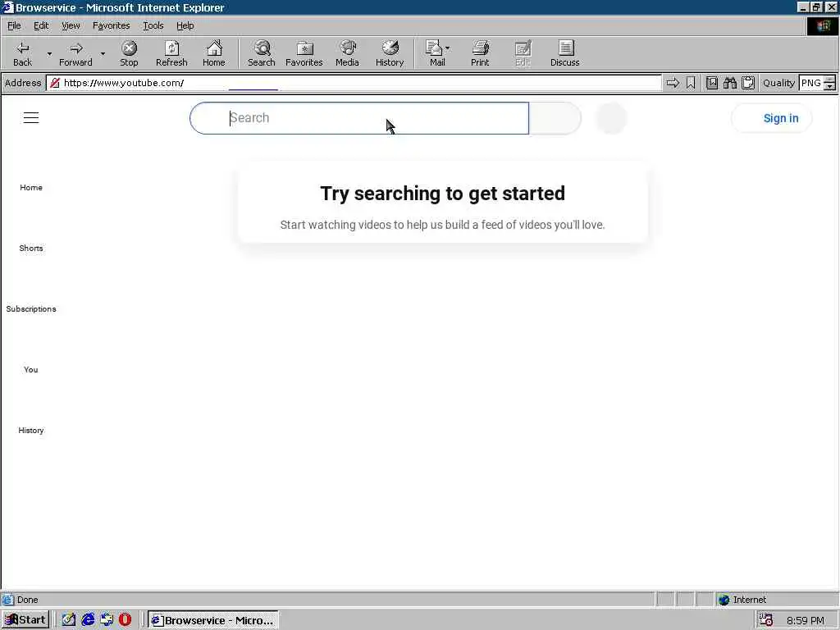Click the search submit button beside the search box

tap(555, 118)
